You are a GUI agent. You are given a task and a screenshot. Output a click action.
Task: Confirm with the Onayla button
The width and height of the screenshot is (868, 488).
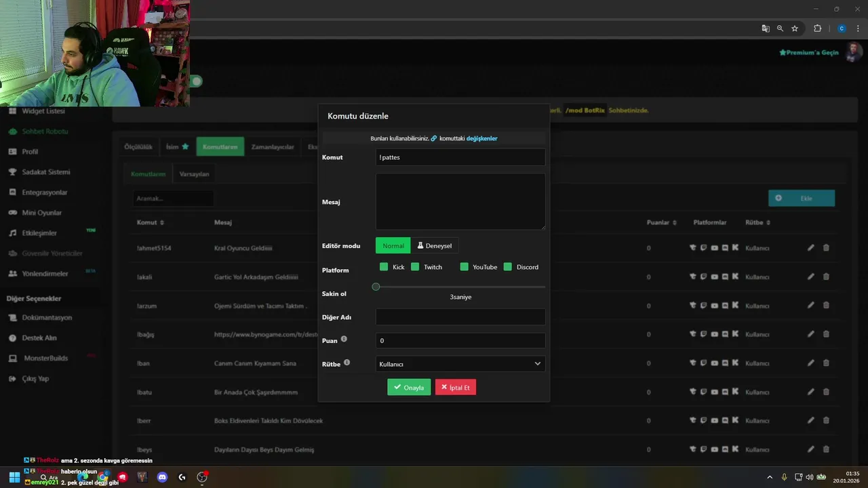[x=409, y=387]
